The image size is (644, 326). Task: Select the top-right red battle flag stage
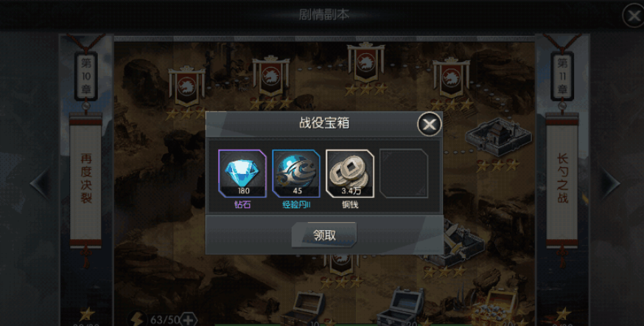click(x=451, y=78)
